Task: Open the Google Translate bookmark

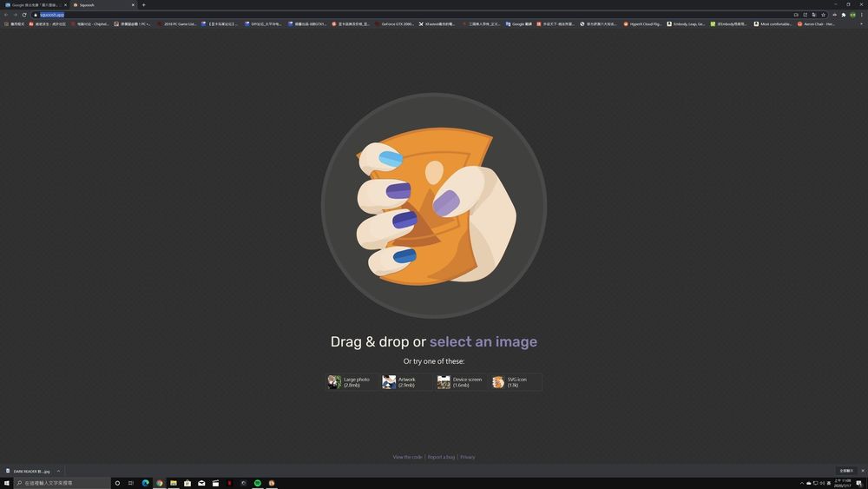Action: pyautogui.click(x=519, y=23)
